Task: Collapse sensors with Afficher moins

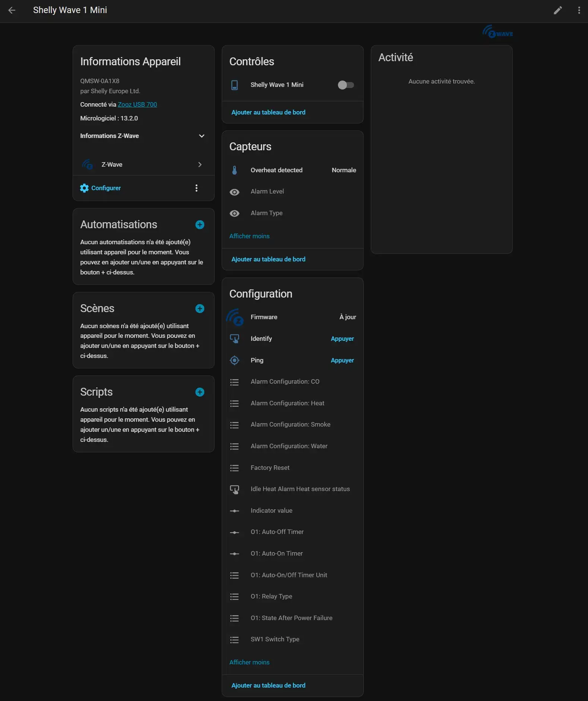Action: click(249, 236)
